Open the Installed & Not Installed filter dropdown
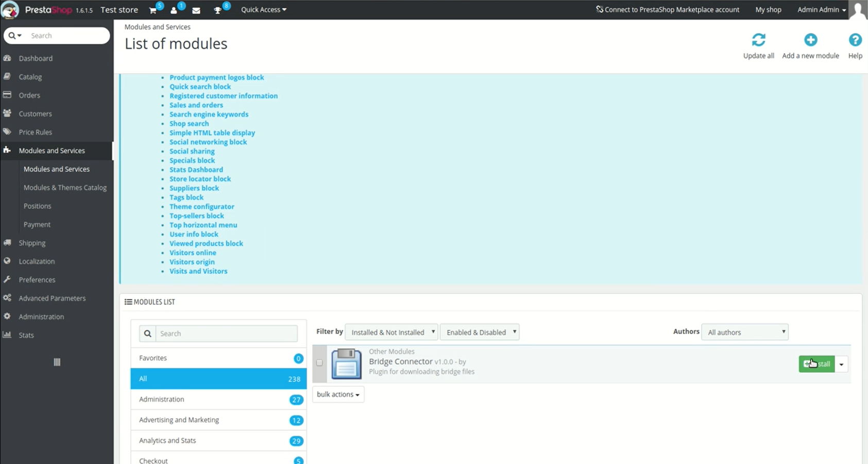Screen dimensions: 868x464 click(x=392, y=333)
